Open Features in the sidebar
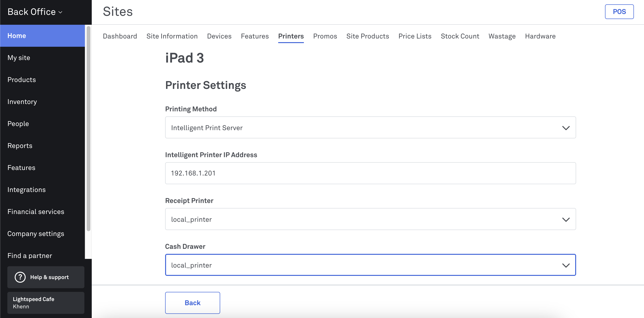Image resolution: width=644 pixels, height=318 pixels. 42,168
